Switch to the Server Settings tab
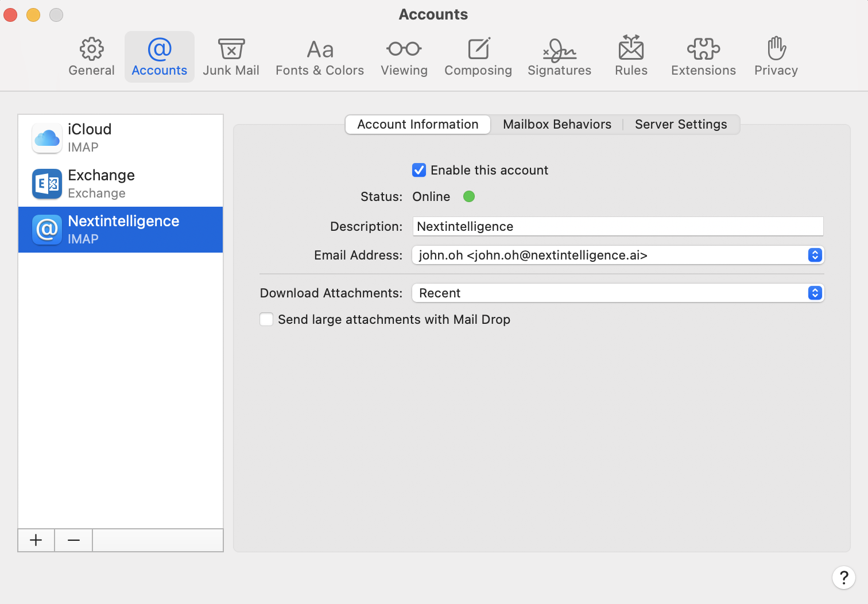The height and width of the screenshot is (604, 868). pos(681,125)
